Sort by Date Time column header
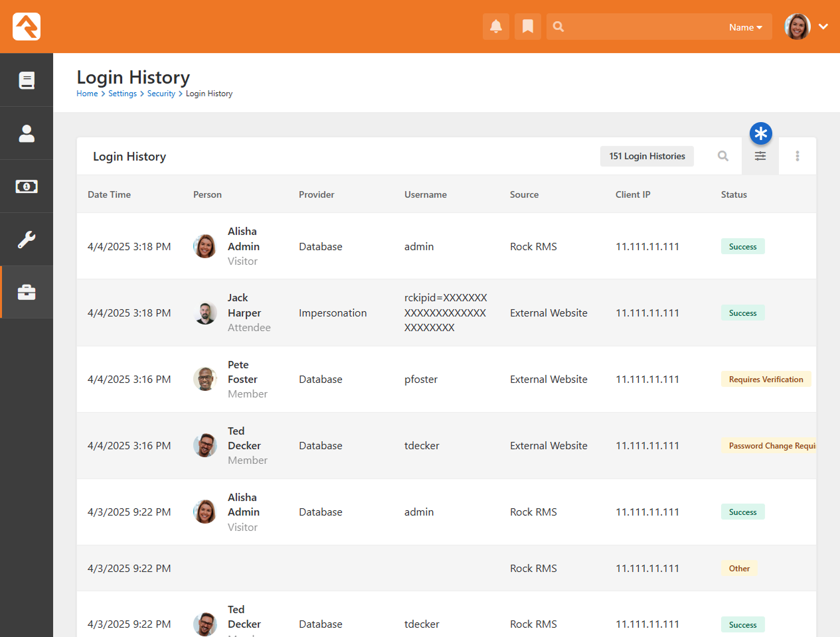 point(109,194)
